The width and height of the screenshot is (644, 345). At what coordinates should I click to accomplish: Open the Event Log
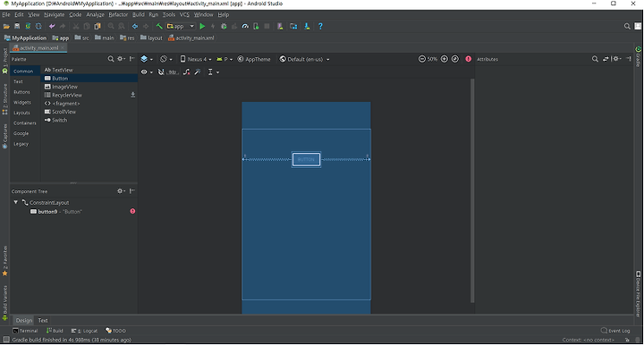point(615,331)
